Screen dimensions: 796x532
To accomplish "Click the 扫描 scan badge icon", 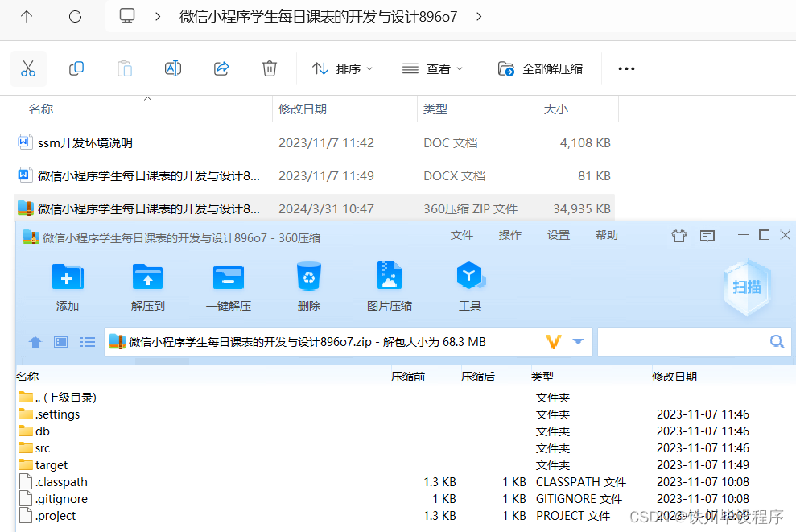I will coord(747,287).
